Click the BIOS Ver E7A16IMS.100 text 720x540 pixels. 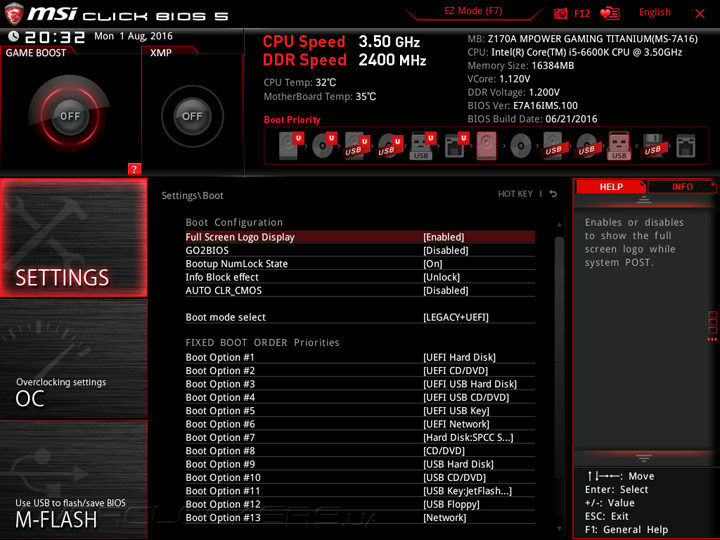click(523, 106)
